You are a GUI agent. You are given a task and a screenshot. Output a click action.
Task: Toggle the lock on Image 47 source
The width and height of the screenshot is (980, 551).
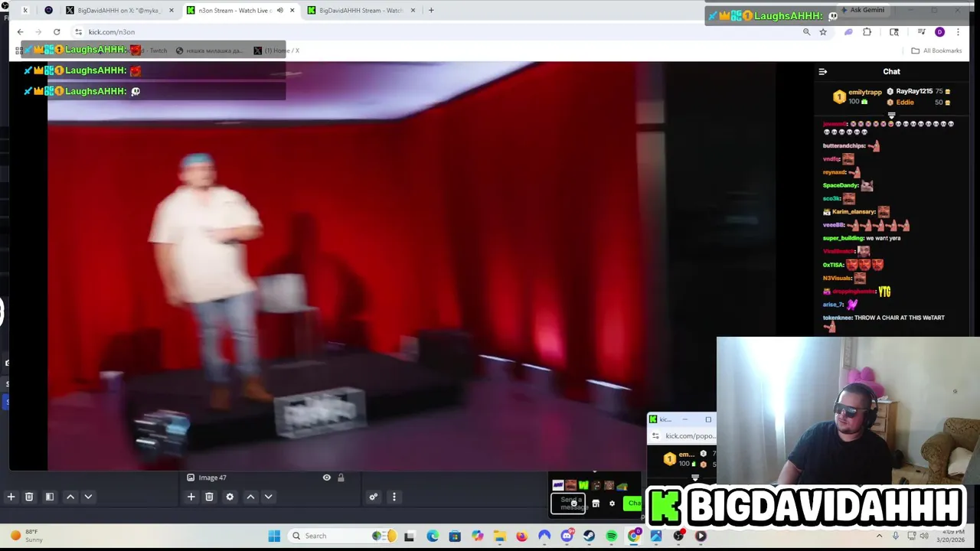[341, 478]
